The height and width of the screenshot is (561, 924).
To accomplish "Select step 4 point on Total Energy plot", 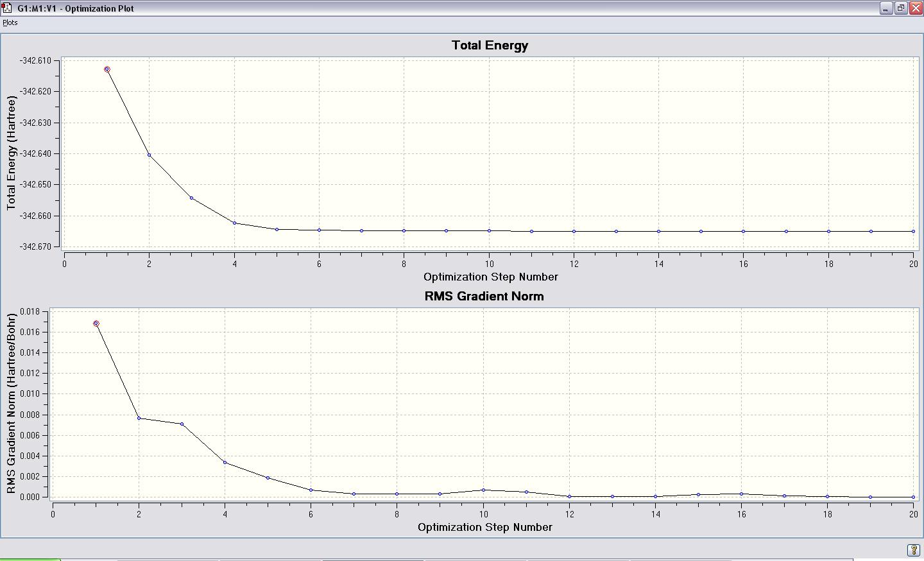I will [234, 223].
